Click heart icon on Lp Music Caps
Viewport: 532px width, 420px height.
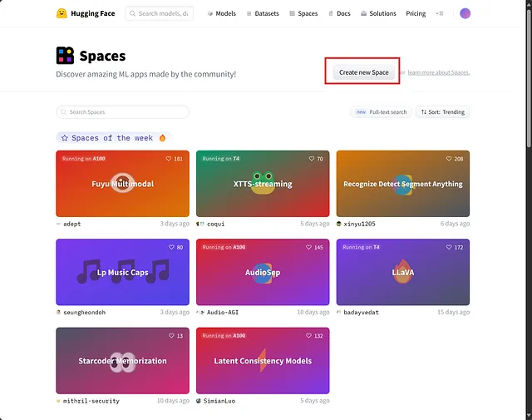click(171, 247)
